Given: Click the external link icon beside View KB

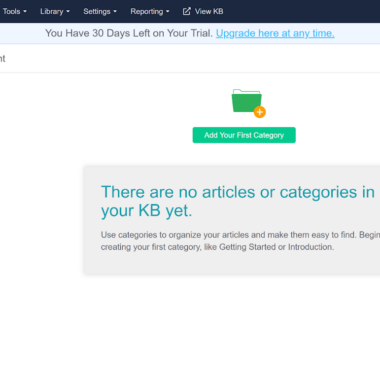Looking at the screenshot, I should 187,11.
